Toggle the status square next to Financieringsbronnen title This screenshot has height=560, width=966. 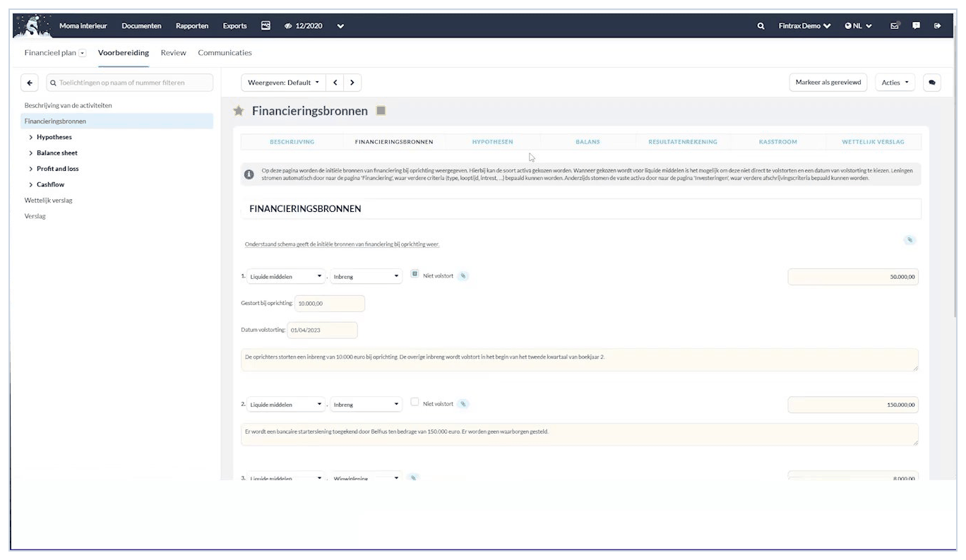[381, 111]
